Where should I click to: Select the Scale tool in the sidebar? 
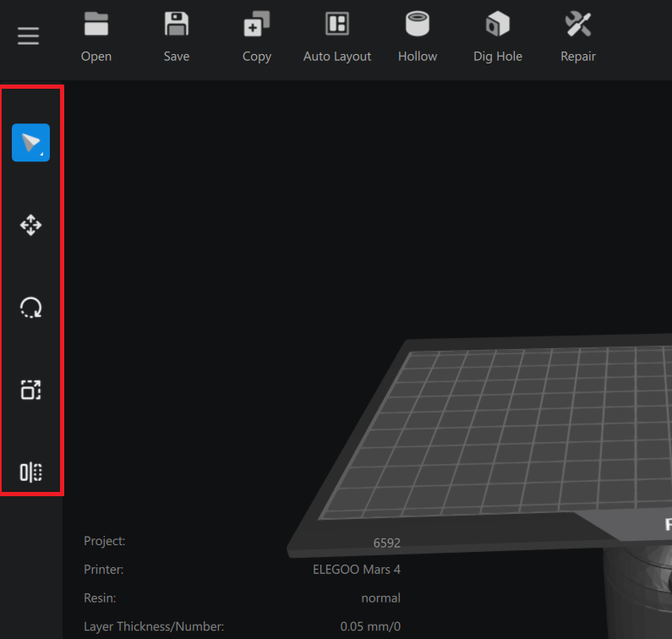30,390
